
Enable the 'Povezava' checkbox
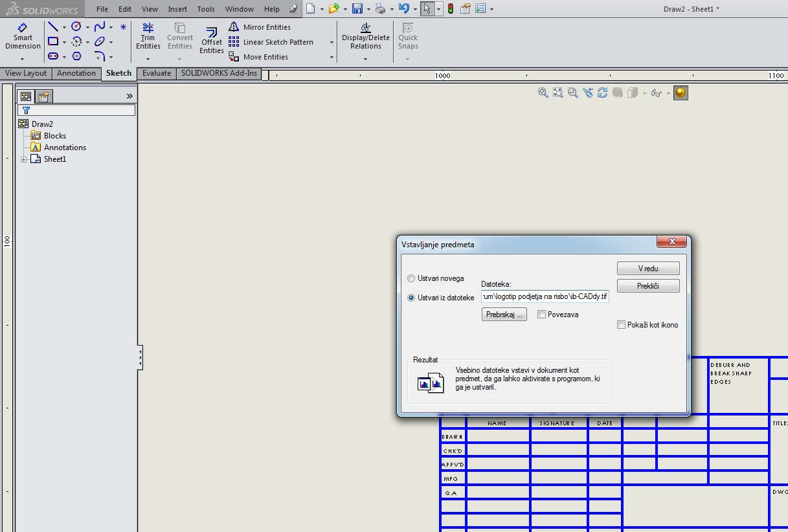[x=541, y=315]
